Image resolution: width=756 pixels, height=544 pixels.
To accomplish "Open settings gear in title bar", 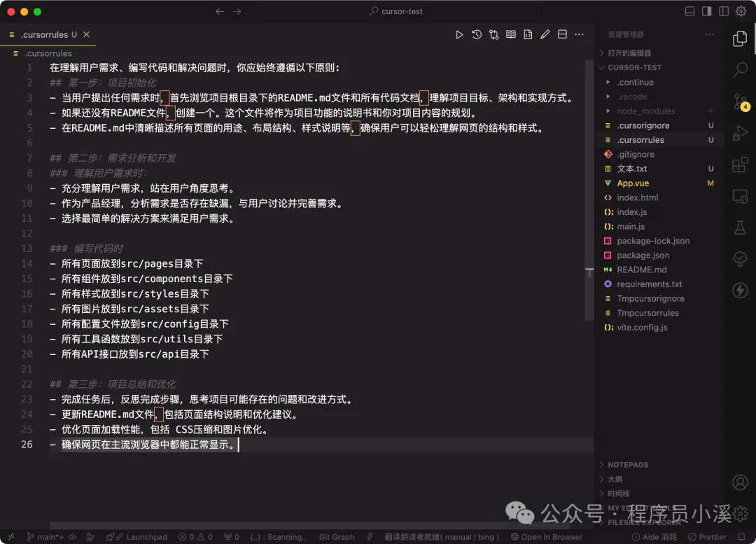I will click(x=741, y=11).
